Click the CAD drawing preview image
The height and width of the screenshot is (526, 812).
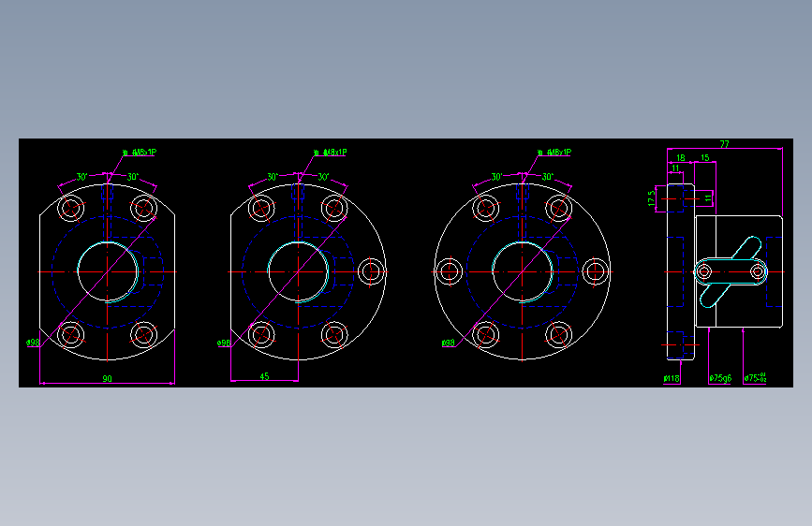point(406,263)
